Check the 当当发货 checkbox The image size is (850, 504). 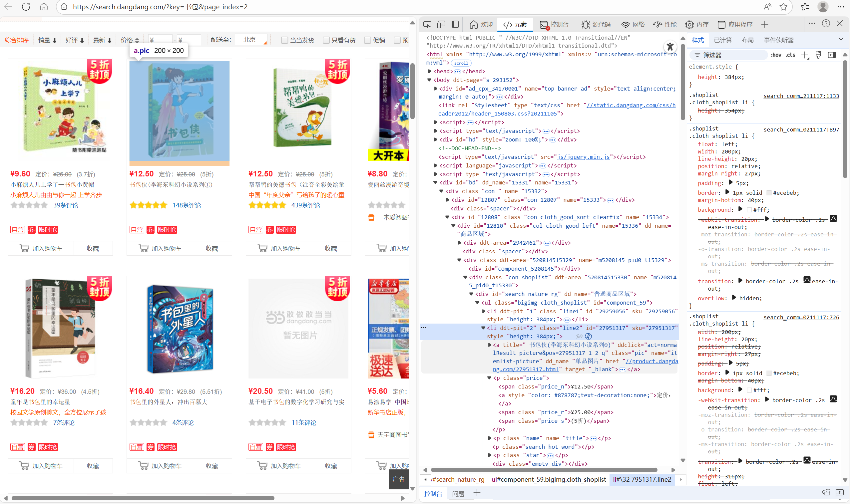(x=284, y=40)
